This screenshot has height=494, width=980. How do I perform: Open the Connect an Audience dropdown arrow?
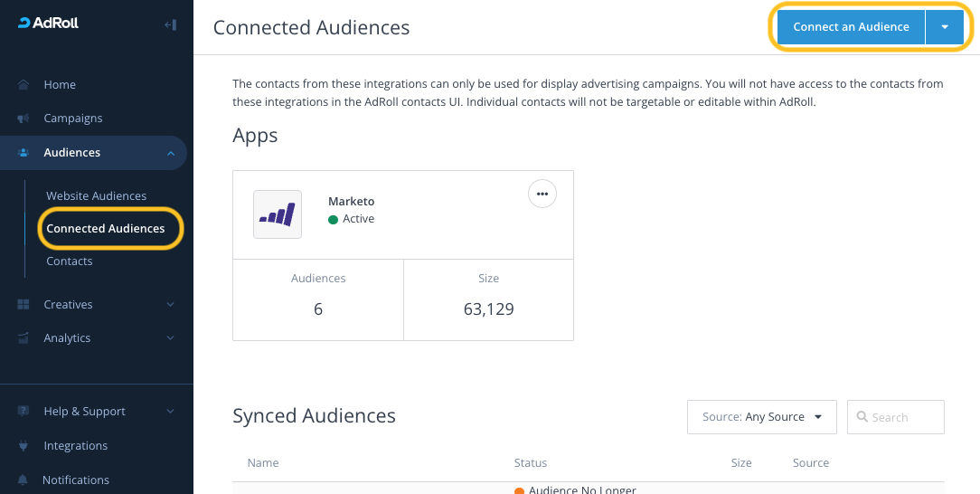pyautogui.click(x=945, y=27)
